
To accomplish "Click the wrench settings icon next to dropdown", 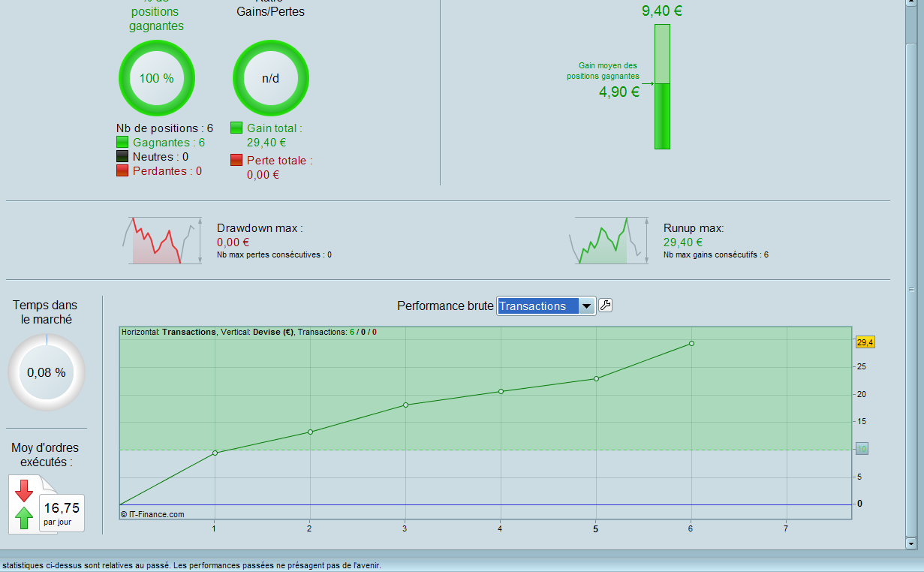I will 605,305.
